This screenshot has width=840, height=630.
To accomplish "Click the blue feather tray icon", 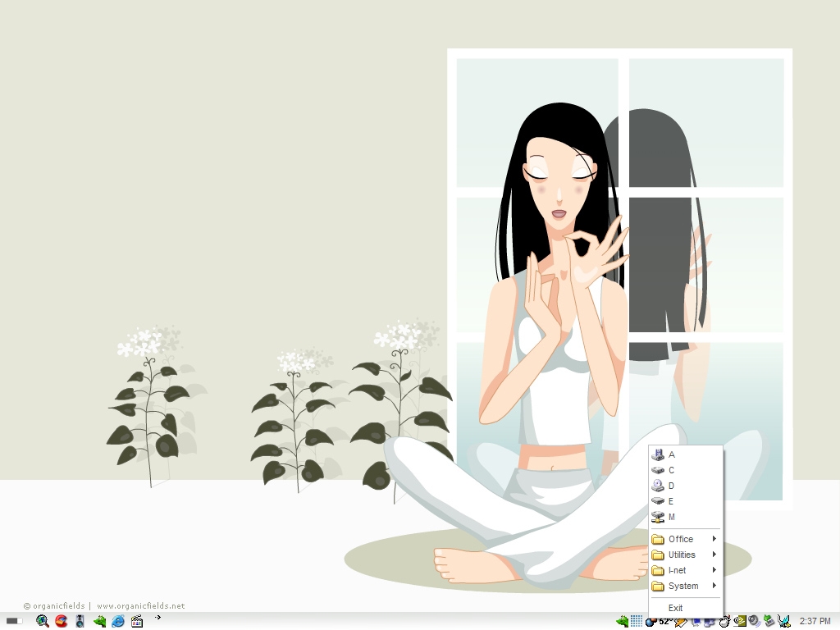I will (x=783, y=622).
